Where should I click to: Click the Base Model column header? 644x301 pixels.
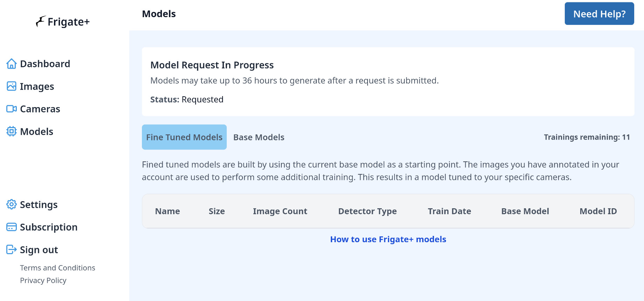pyautogui.click(x=525, y=211)
